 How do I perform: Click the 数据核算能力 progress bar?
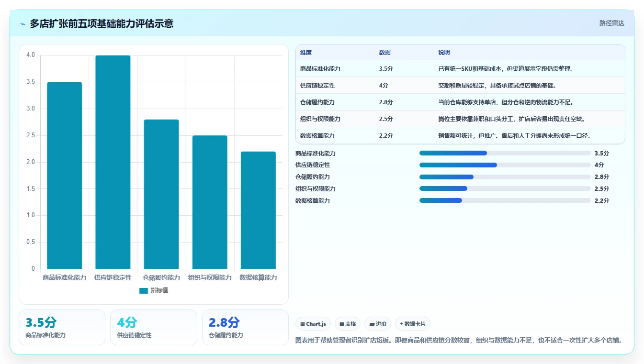pyautogui.click(x=505, y=200)
